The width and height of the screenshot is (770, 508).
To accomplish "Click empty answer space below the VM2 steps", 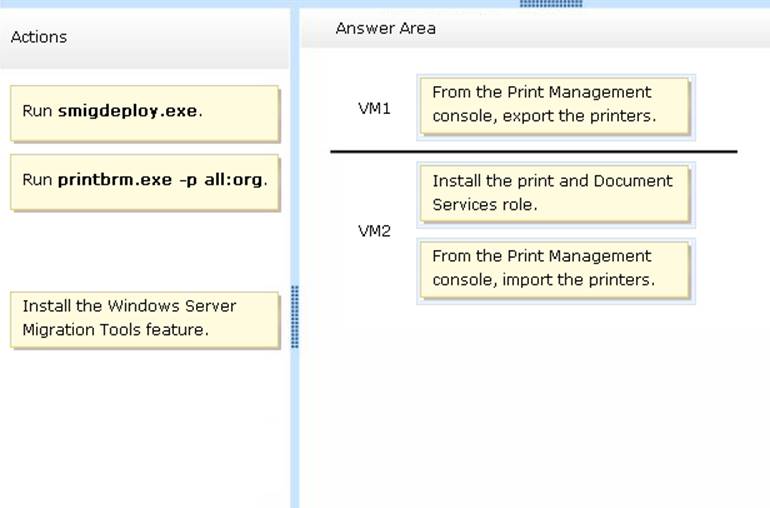I will [x=533, y=400].
